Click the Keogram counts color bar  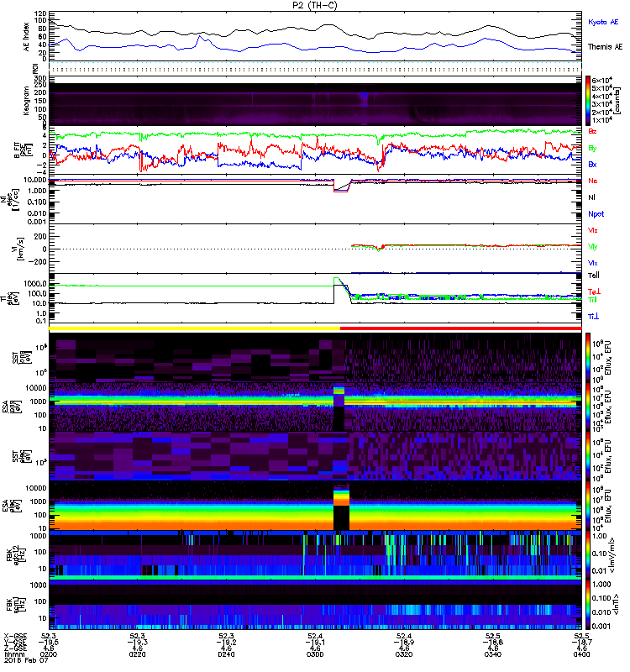click(588, 101)
